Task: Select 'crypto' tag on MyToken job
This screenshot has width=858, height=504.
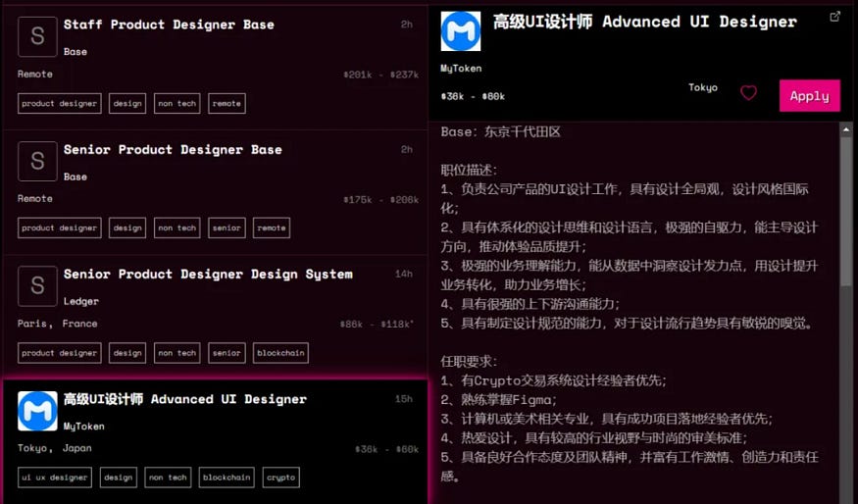Action: [x=280, y=478]
